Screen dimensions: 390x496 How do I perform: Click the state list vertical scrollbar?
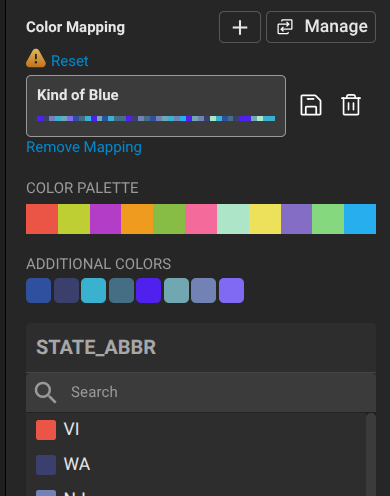(x=371, y=455)
